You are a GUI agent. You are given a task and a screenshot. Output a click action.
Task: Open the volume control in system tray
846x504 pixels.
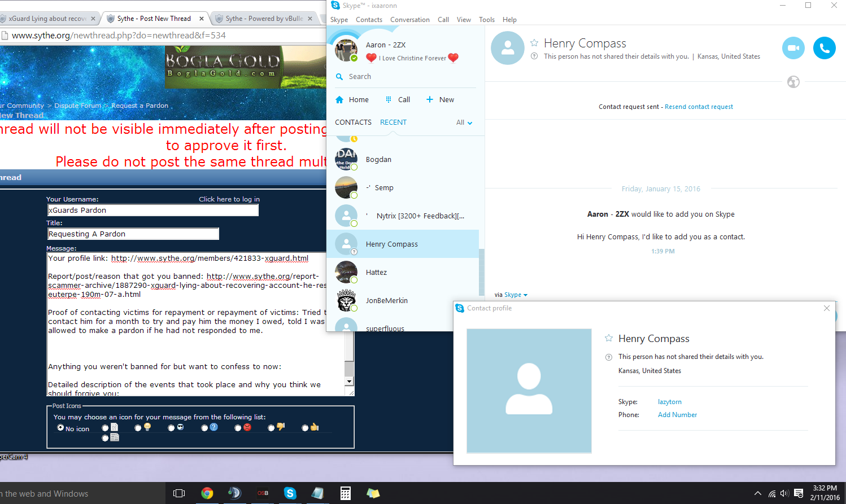(784, 493)
